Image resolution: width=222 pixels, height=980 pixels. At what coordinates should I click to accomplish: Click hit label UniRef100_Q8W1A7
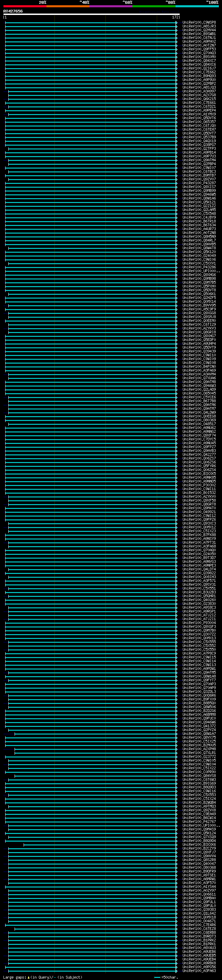[199, 734]
